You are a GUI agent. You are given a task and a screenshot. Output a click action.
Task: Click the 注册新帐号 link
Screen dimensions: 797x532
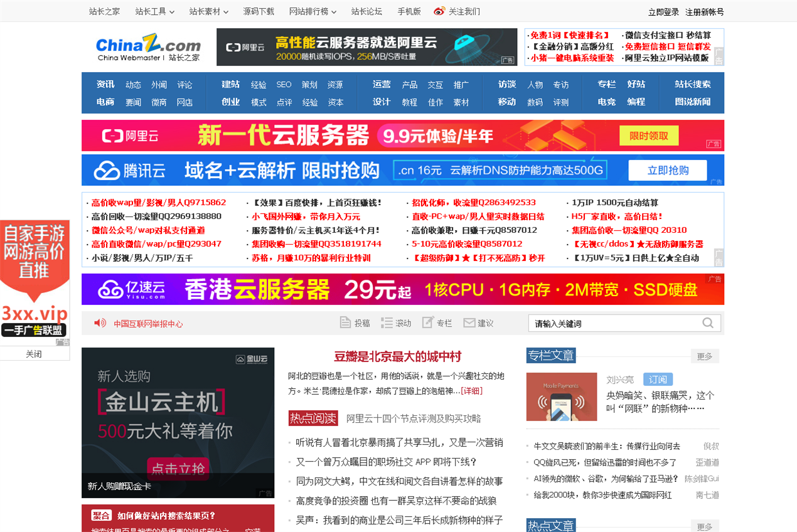[x=704, y=12]
